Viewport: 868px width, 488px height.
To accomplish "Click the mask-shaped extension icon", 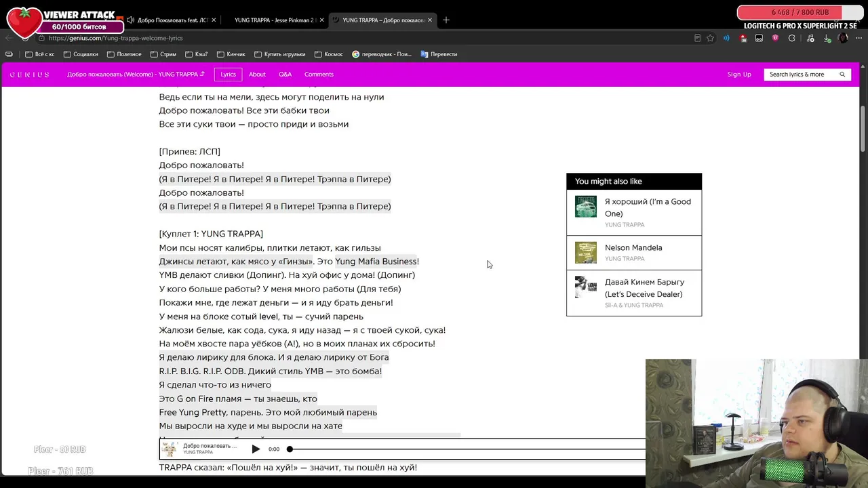I will pos(759,38).
